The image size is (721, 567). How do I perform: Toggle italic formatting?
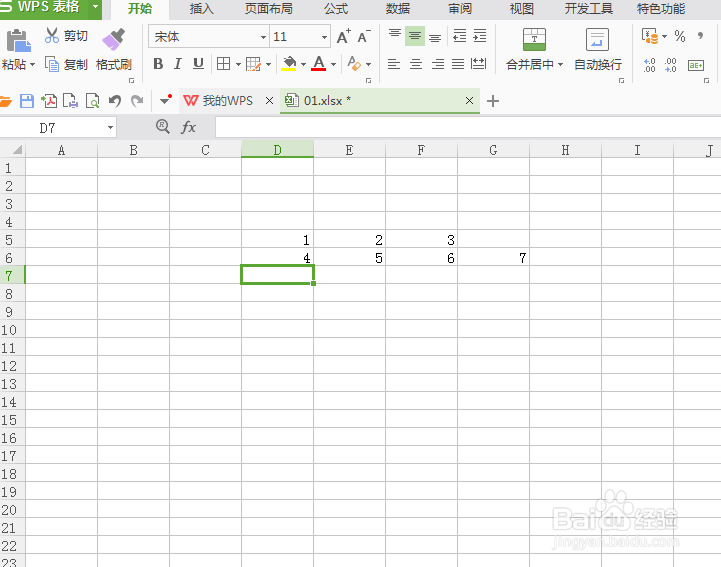click(178, 64)
